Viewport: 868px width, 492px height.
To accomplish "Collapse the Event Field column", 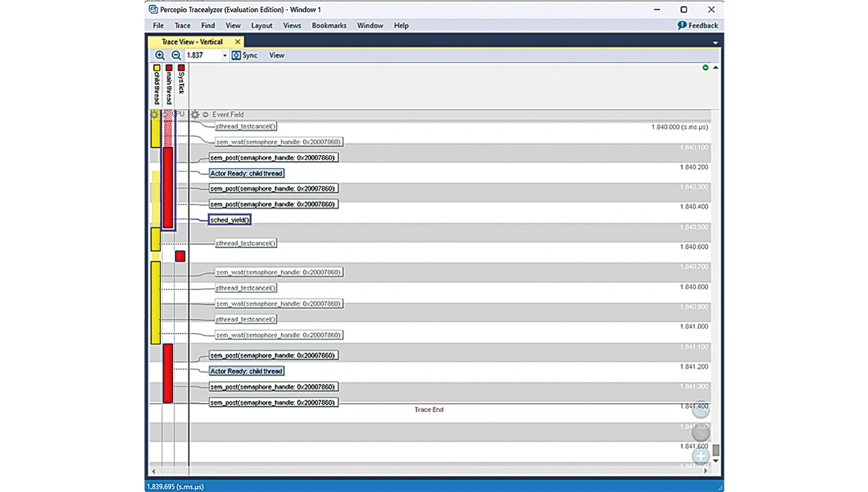I will point(205,115).
